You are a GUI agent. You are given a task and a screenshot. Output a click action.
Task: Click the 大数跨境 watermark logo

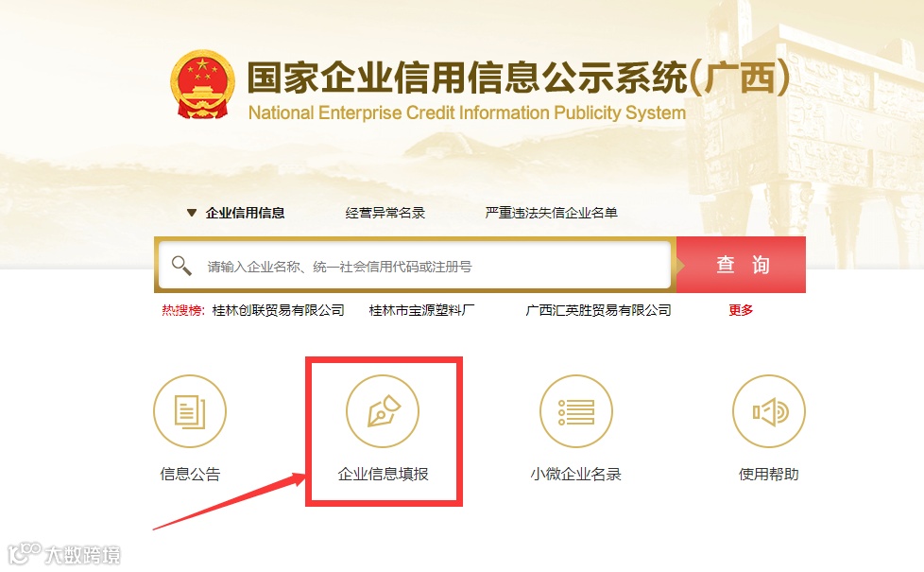tap(64, 554)
